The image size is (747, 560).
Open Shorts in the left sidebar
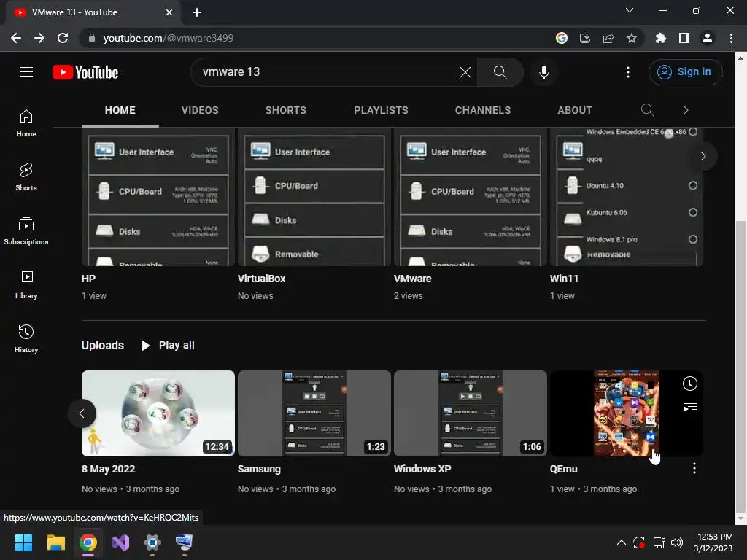coord(26,176)
